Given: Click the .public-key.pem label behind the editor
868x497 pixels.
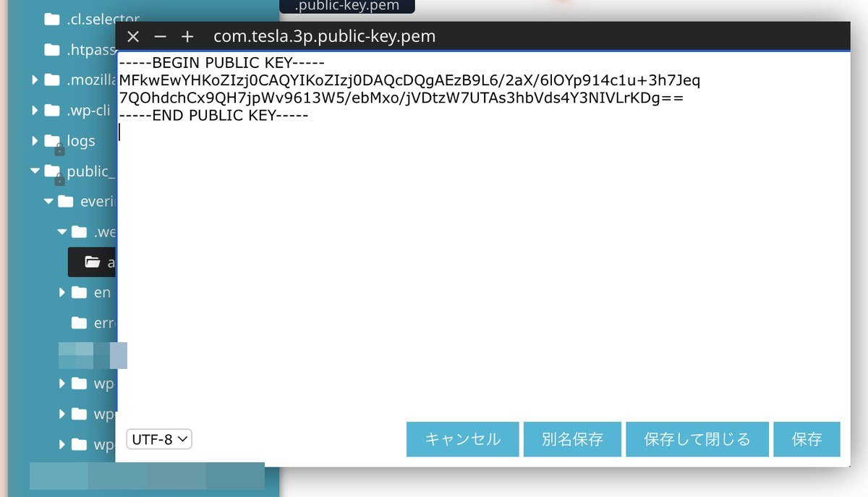Looking at the screenshot, I should [x=347, y=6].
